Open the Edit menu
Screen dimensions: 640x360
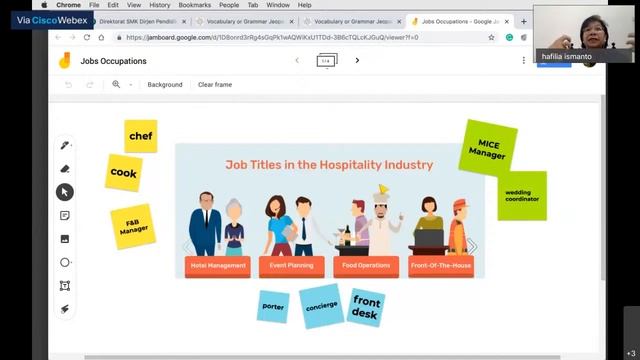(x=113, y=5)
